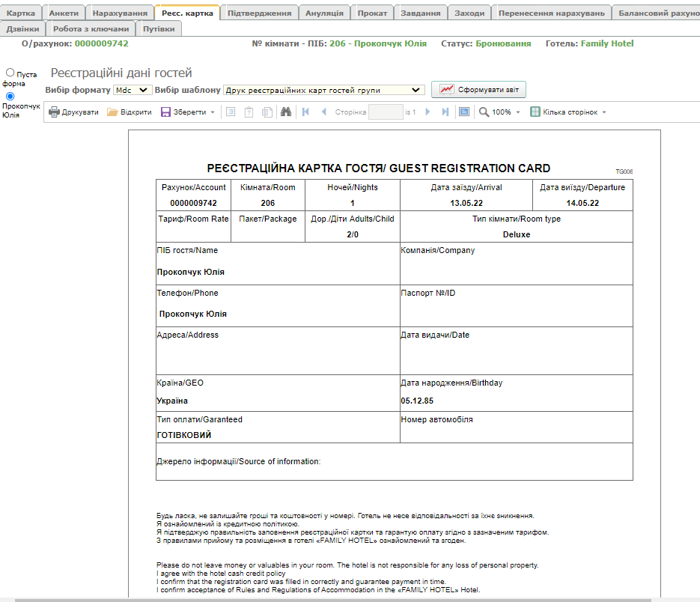Viewport: 700px width, 602px height.
Task: Switch to the Нарахування tab
Action: pos(120,13)
